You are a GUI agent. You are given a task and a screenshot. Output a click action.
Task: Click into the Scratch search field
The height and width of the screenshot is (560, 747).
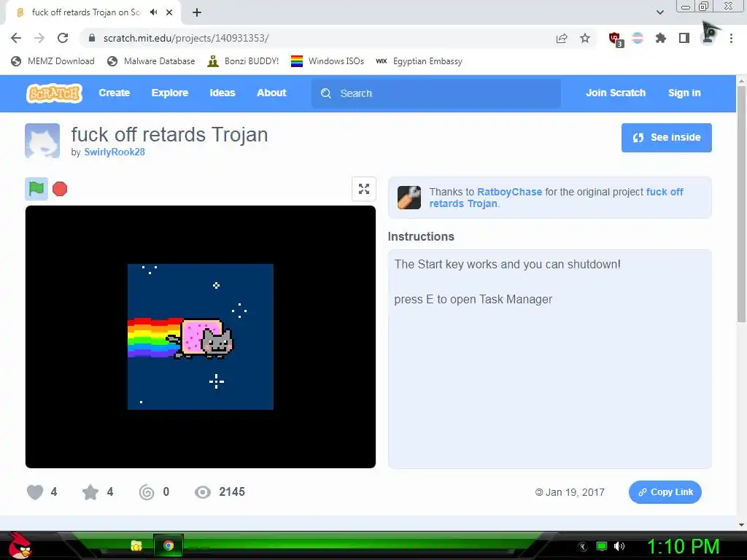[436, 93]
